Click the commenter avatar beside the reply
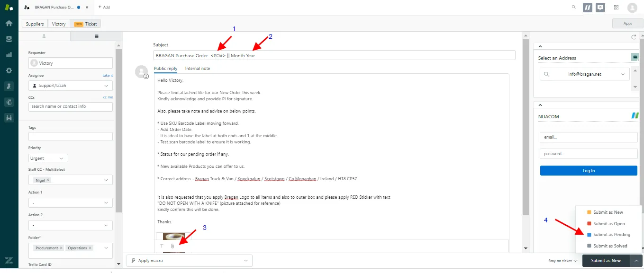 [141, 71]
